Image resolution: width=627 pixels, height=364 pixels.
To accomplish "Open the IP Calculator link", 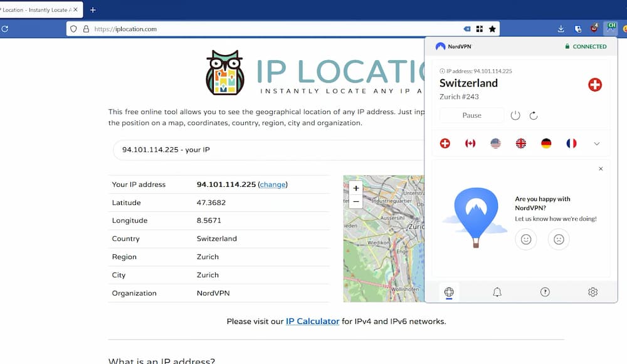I will 312,321.
